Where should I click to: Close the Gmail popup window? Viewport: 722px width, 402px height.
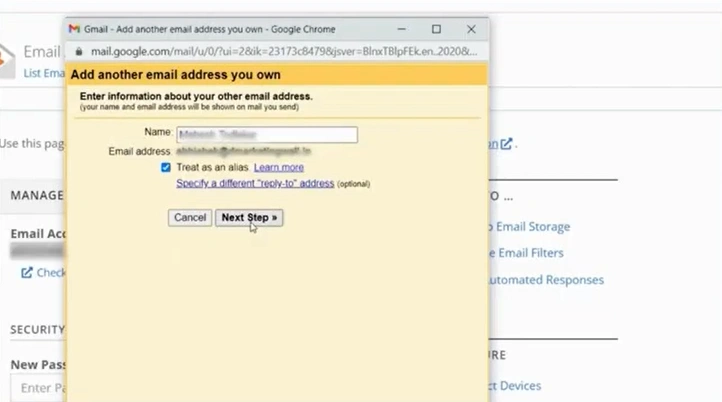tap(471, 29)
